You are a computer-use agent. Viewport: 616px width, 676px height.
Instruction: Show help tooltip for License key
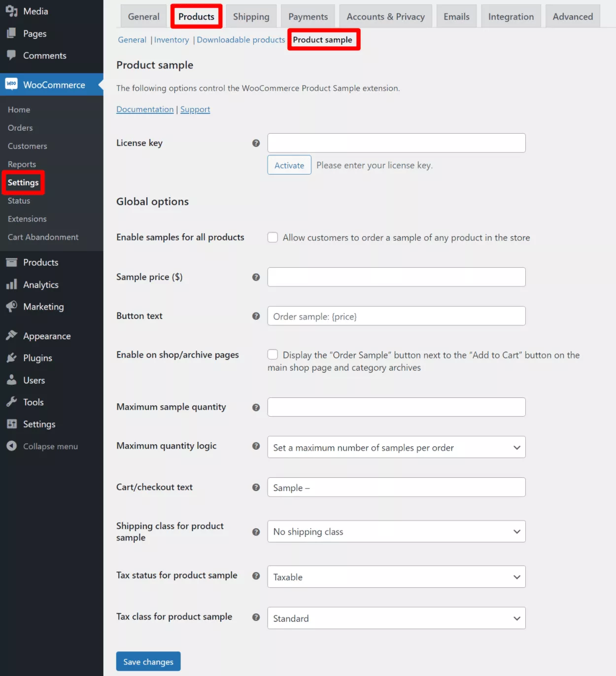coord(256,143)
